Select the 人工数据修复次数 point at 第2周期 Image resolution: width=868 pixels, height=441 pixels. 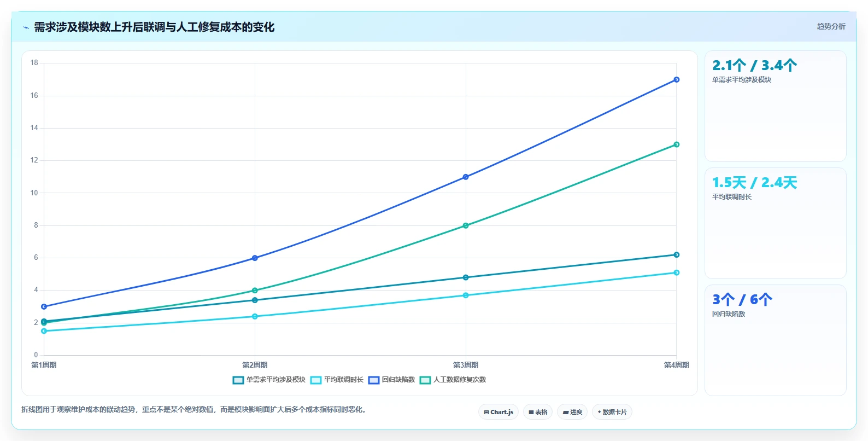255,291
